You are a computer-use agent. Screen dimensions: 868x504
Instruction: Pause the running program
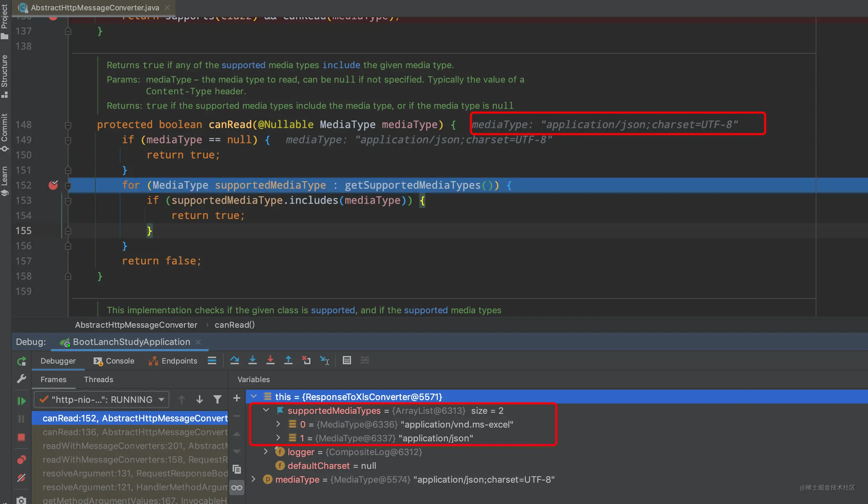(x=21, y=419)
